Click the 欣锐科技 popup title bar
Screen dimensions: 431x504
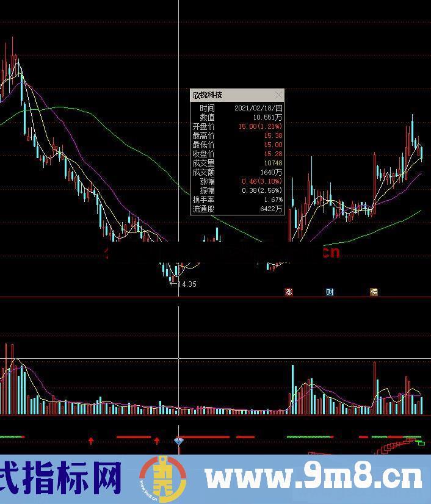[232, 95]
